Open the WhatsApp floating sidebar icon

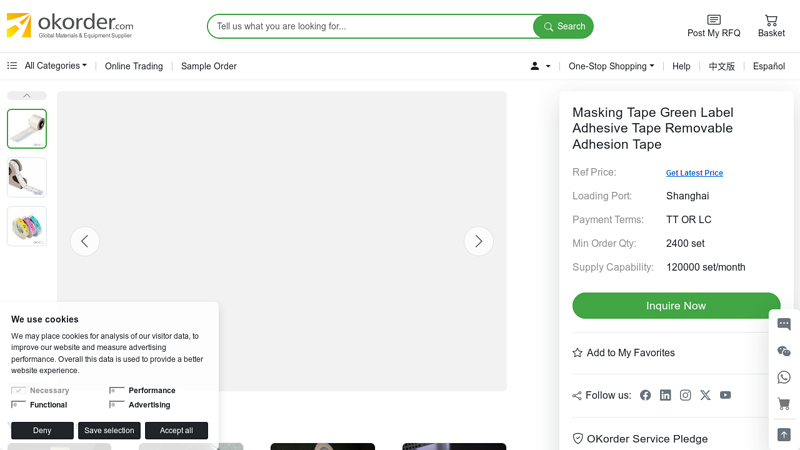click(x=784, y=378)
